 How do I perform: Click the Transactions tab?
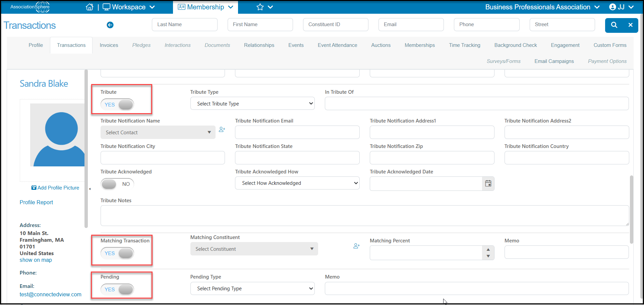pyautogui.click(x=71, y=45)
